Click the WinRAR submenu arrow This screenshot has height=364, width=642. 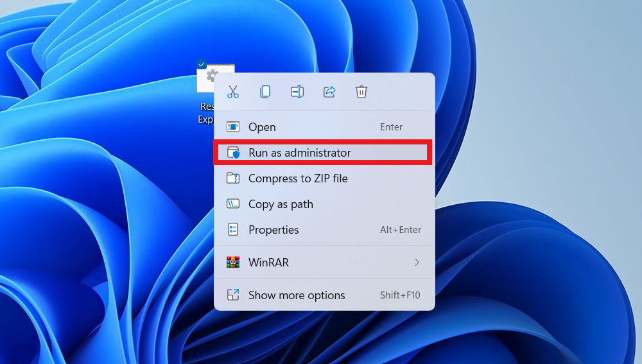[x=417, y=262]
